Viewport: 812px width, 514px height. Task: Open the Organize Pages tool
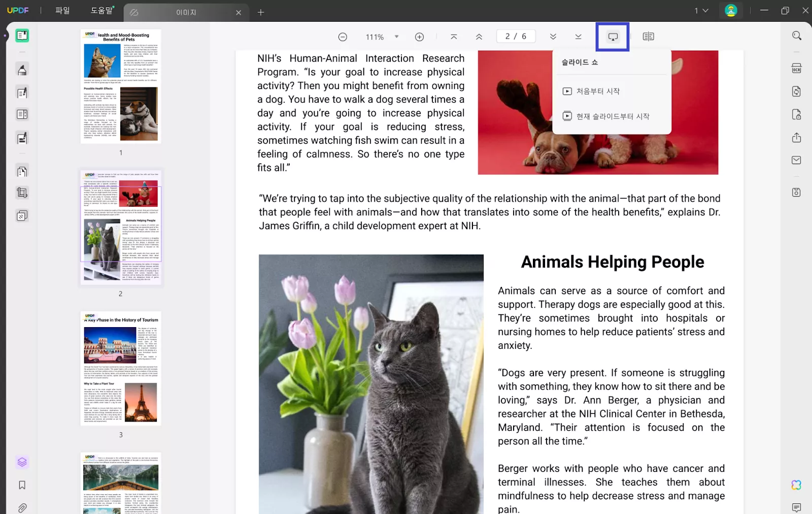22,115
